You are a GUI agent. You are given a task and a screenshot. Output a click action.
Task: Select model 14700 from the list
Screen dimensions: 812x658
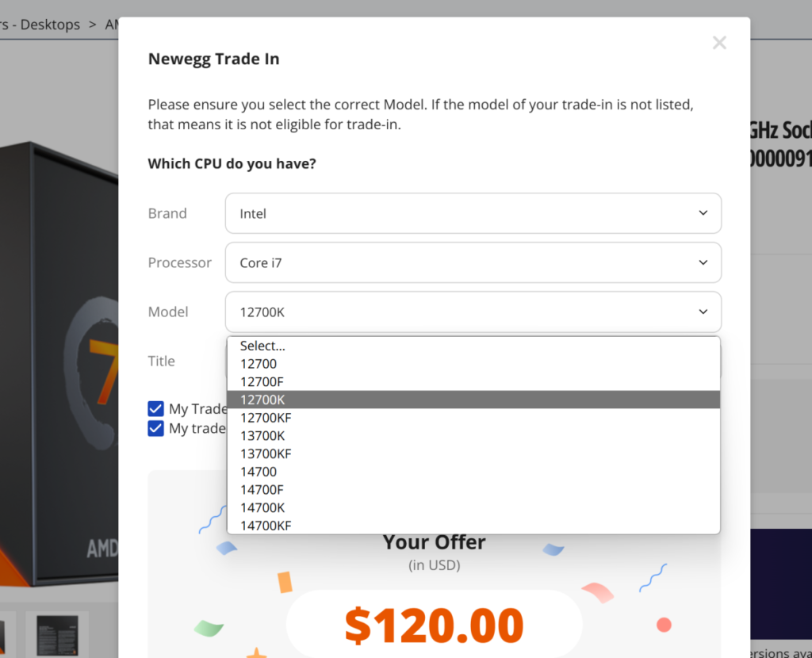(x=473, y=472)
